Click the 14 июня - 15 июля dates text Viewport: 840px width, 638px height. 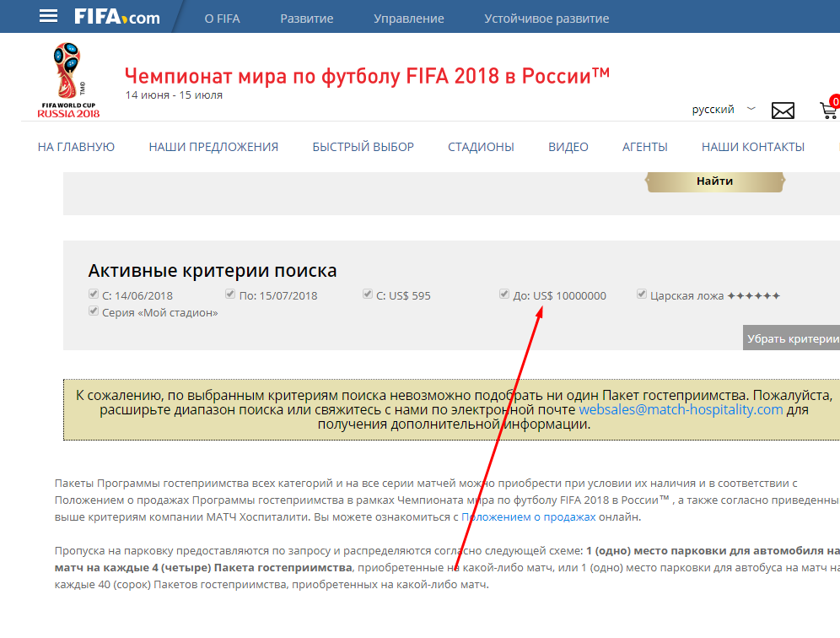pyautogui.click(x=174, y=95)
